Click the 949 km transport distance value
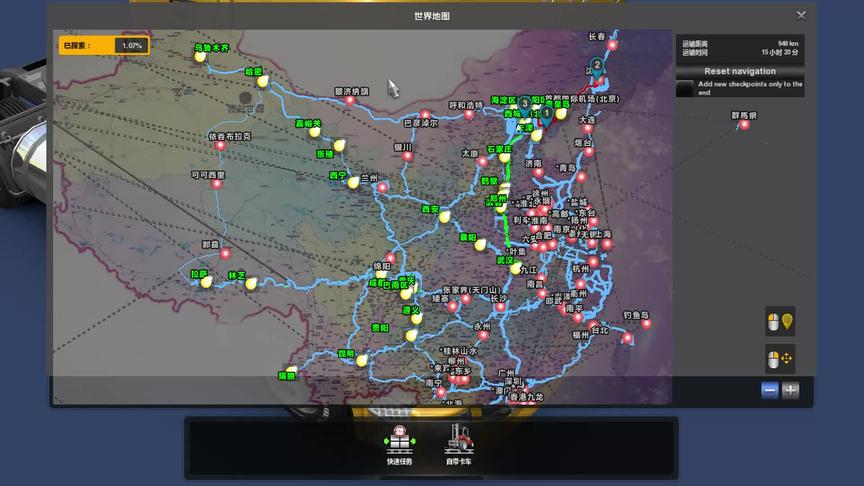This screenshot has width=864, height=486. (788, 44)
